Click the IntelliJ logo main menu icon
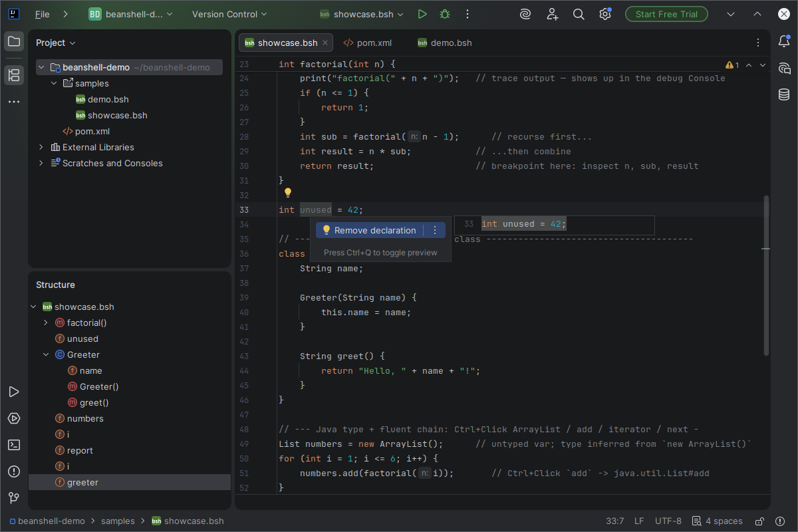The width and height of the screenshot is (798, 532). pyautogui.click(x=13, y=14)
